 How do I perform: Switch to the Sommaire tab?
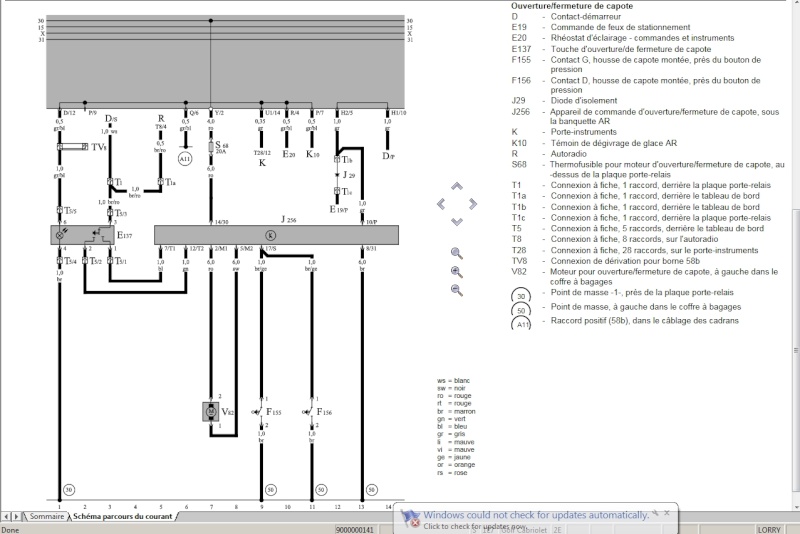(46, 516)
